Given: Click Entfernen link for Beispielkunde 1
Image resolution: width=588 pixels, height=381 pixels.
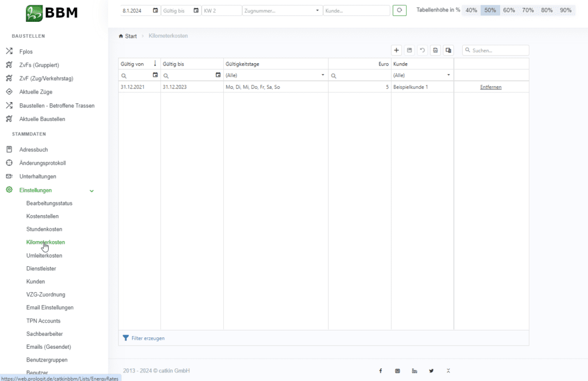Looking at the screenshot, I should 491,87.
